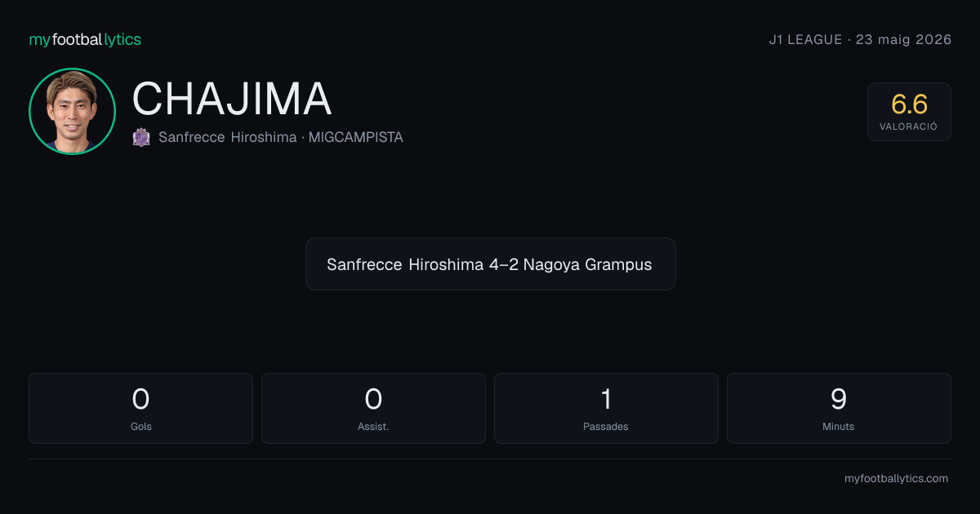The height and width of the screenshot is (514, 980).
Task: Click the Gols value zero
Action: point(140,399)
